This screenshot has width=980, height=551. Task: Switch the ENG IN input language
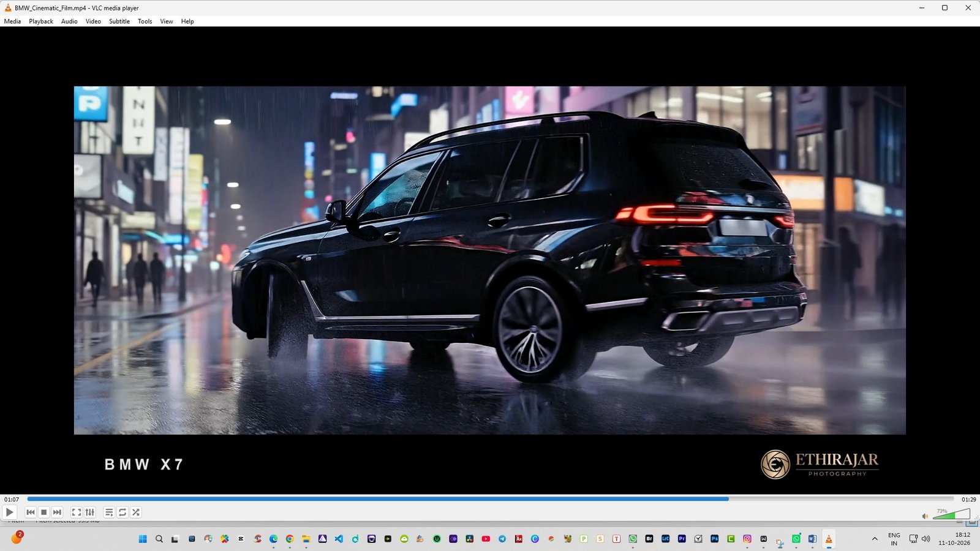point(894,539)
